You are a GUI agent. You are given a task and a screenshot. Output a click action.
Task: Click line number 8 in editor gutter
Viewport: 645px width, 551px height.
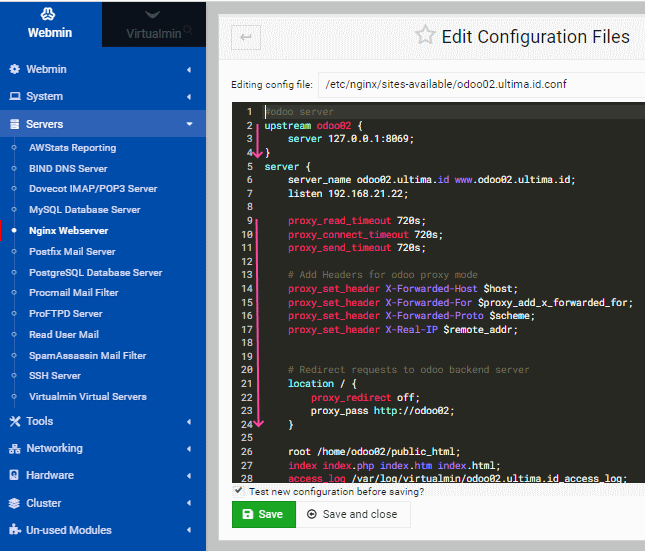coord(250,207)
